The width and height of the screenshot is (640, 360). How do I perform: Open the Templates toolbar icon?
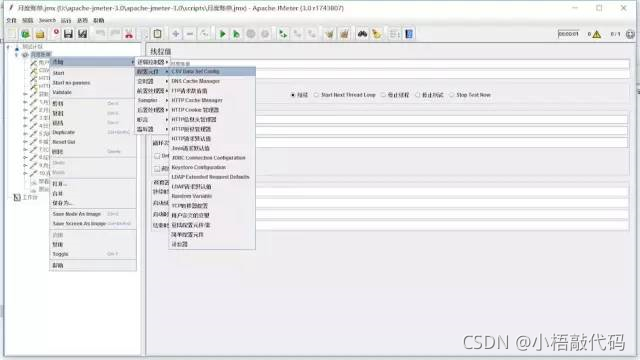(x=26, y=34)
